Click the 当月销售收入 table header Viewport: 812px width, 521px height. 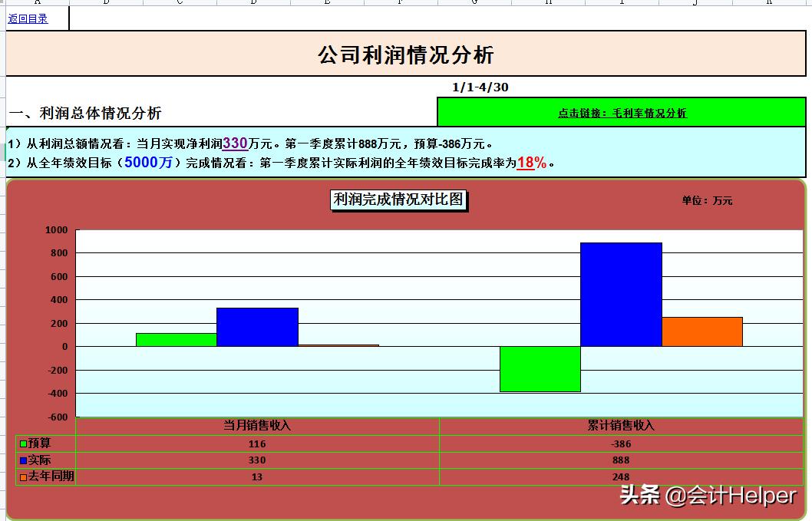pyautogui.click(x=256, y=425)
